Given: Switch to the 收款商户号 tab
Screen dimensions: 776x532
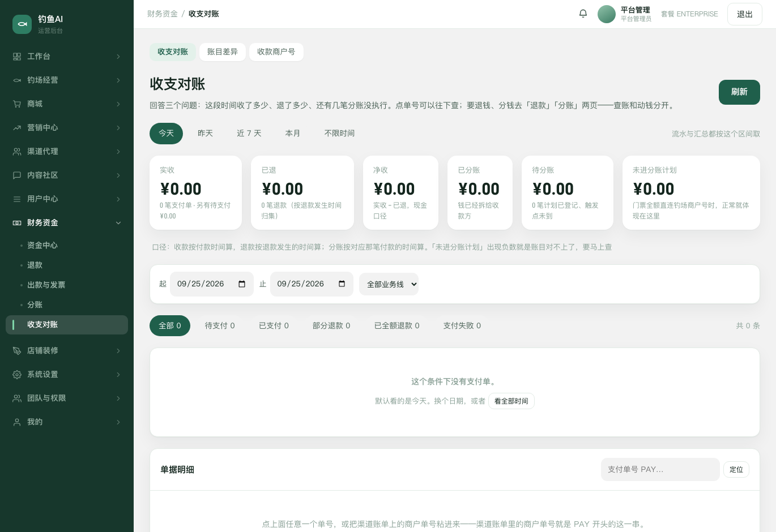Looking at the screenshot, I should point(276,52).
